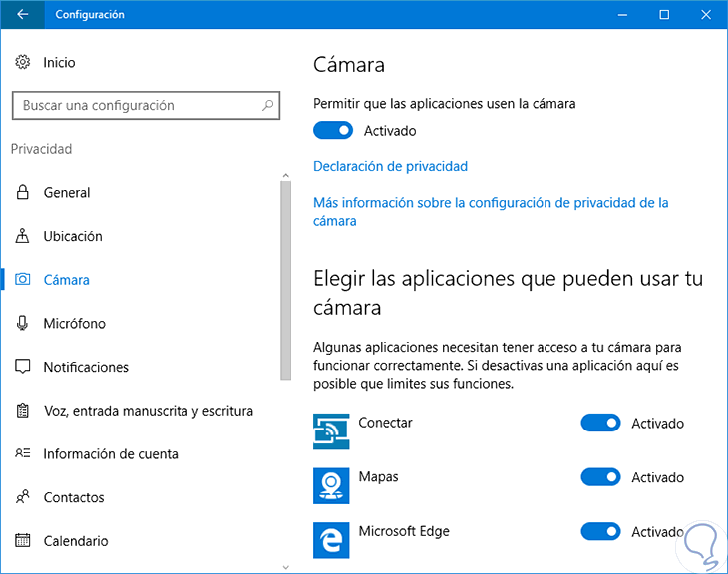Open the General privacy section
The height and width of the screenshot is (574, 728).
[67, 192]
